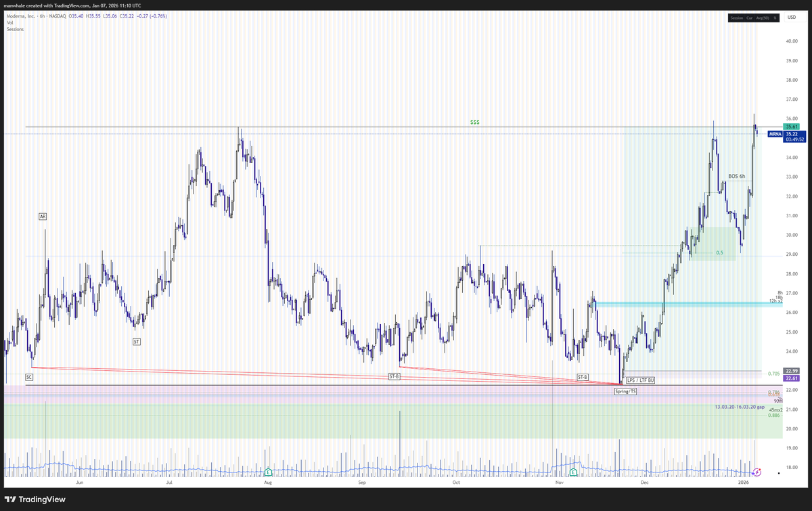Click 37.00 on the price axis
Image resolution: width=812 pixels, height=511 pixels.
[793, 99]
